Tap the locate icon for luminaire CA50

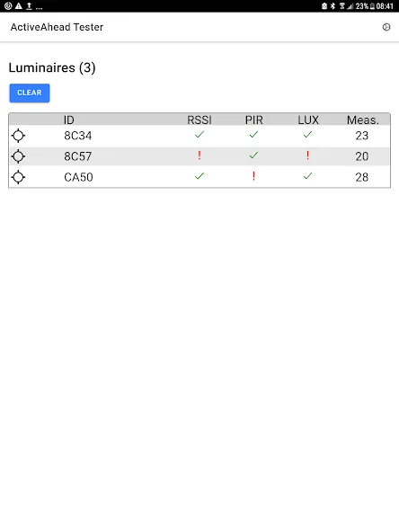coord(18,177)
